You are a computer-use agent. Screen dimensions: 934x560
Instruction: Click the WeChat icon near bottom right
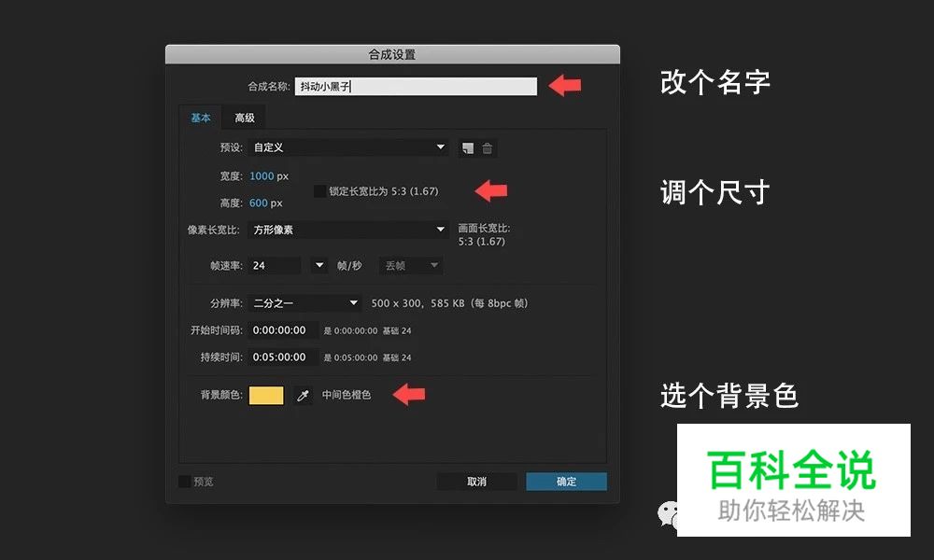670,514
